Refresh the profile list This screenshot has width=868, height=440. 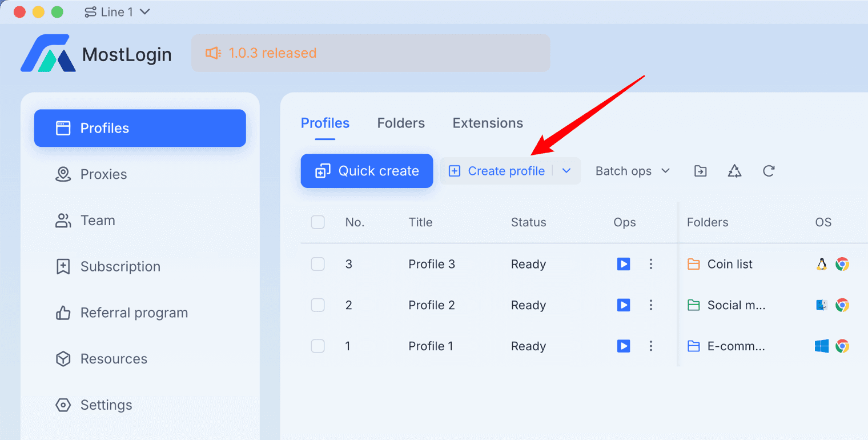point(769,171)
